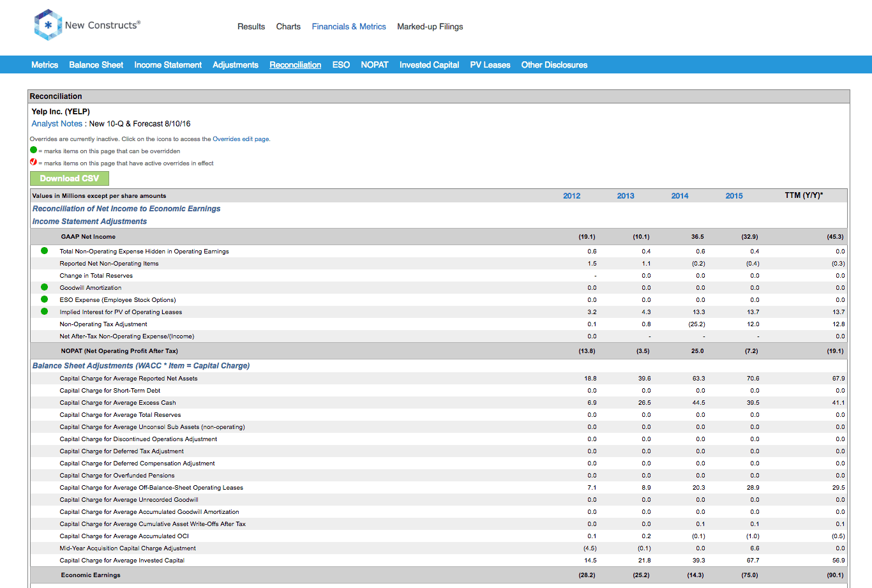
Task: Switch to the NOPAT tab
Action: tap(375, 65)
